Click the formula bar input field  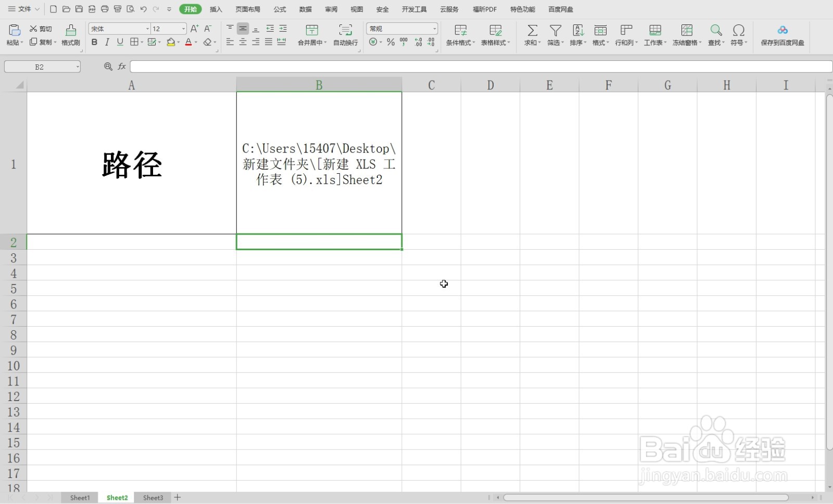(481, 67)
